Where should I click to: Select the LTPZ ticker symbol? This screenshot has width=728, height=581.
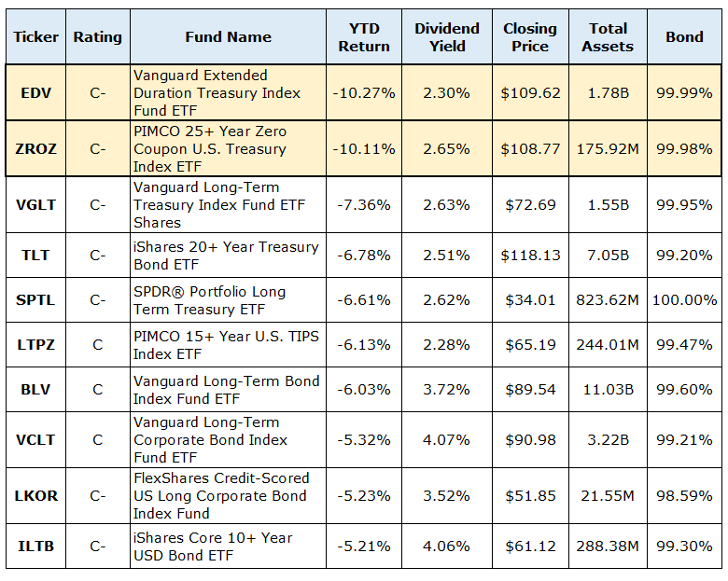tap(36, 345)
